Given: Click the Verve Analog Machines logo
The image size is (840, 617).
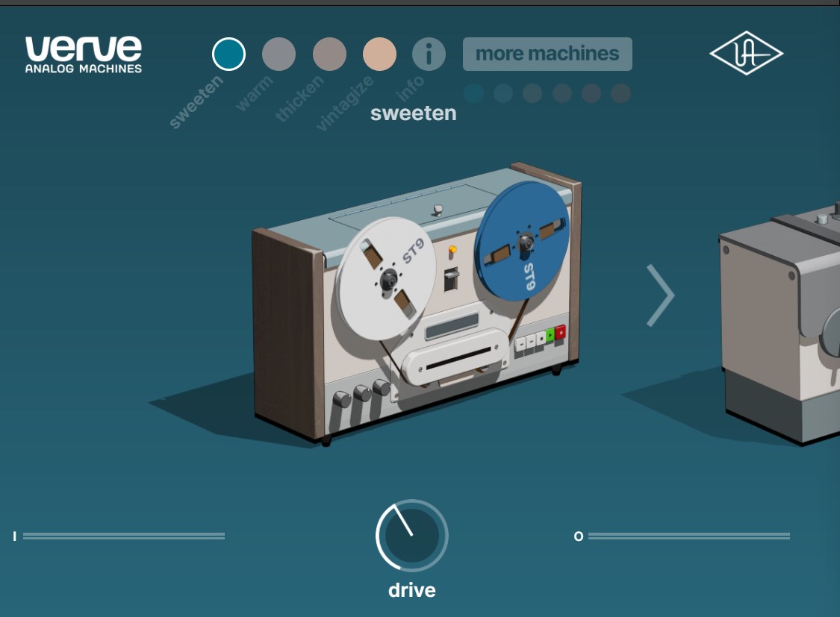Looking at the screenshot, I should point(84,54).
